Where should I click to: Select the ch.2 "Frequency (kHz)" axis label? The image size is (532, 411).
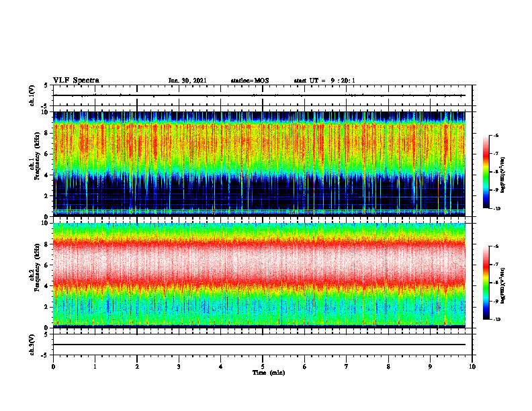pos(37,267)
